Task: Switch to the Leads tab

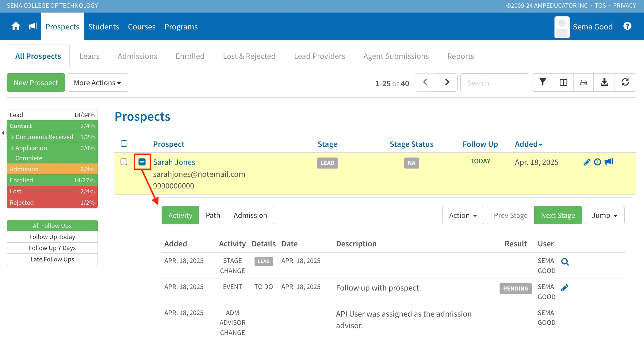Action: [89, 56]
